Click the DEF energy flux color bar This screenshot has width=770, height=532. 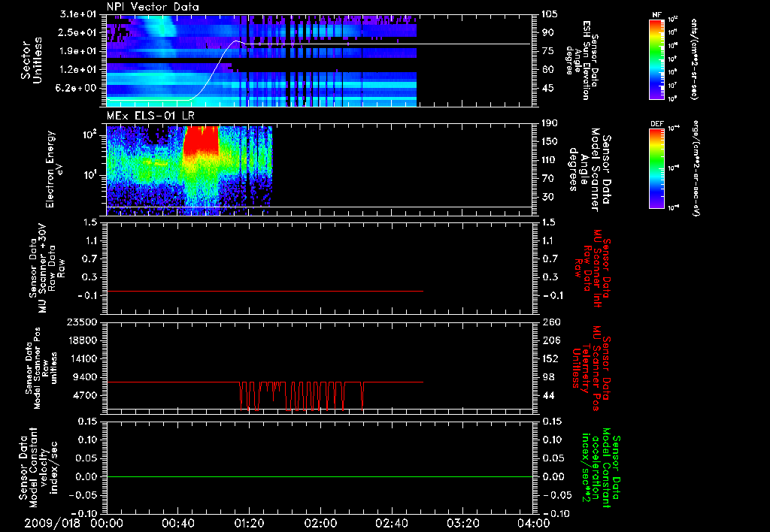(x=656, y=168)
